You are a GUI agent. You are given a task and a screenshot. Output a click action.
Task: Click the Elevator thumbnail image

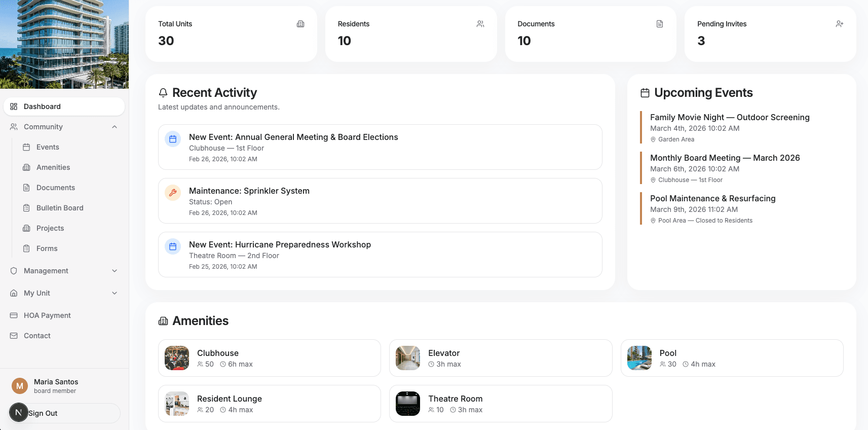pyautogui.click(x=408, y=358)
